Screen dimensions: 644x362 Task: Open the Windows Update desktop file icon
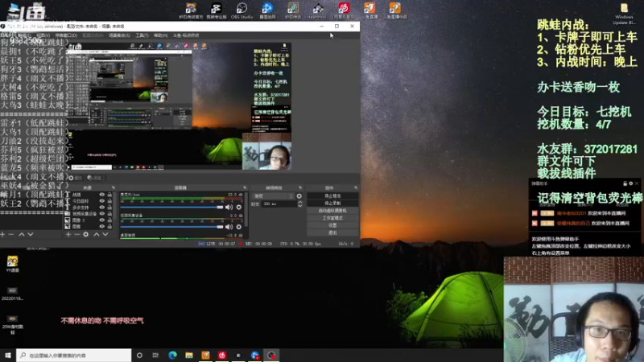(x=624, y=14)
